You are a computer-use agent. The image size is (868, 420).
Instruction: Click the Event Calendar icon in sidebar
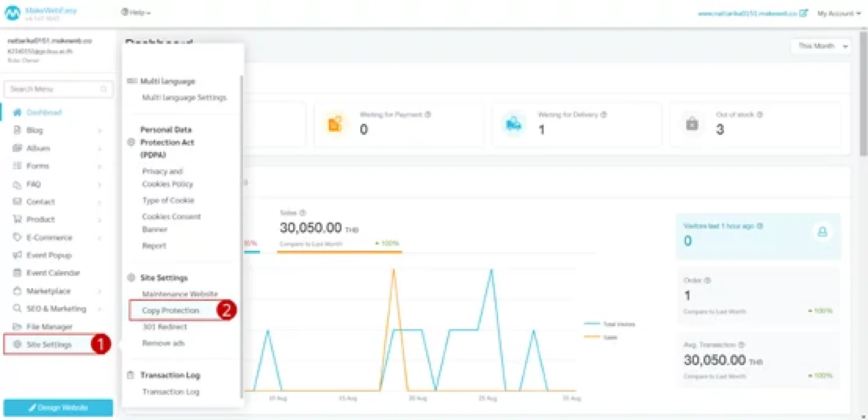click(17, 273)
